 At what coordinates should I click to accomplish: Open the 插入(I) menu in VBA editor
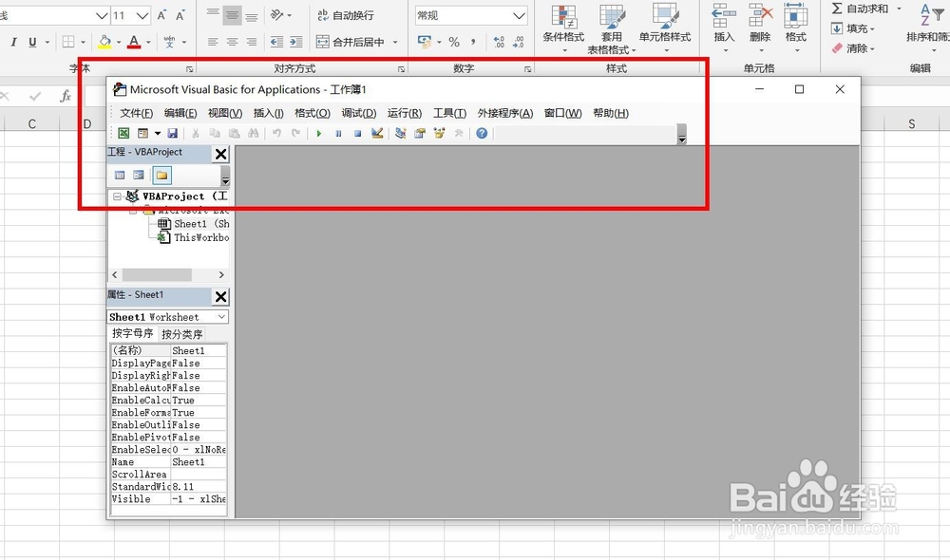[x=269, y=113]
